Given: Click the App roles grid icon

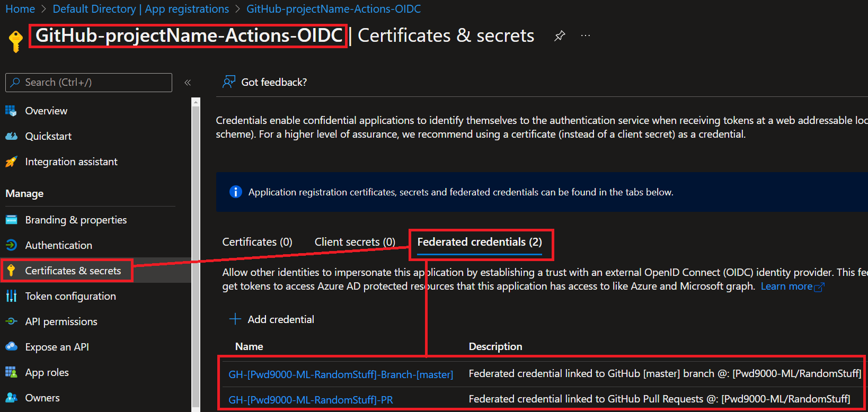Looking at the screenshot, I should coord(11,372).
